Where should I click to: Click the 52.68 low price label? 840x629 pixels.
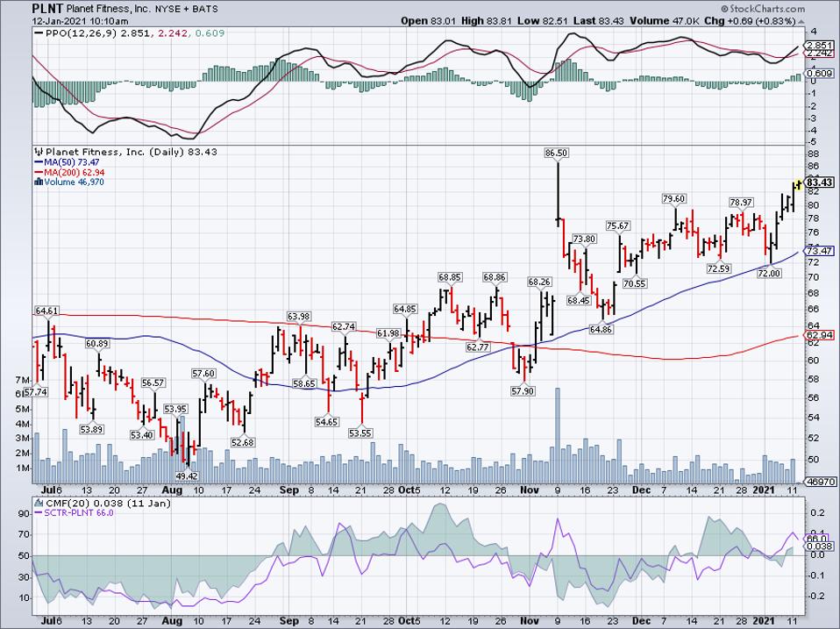[x=243, y=442]
